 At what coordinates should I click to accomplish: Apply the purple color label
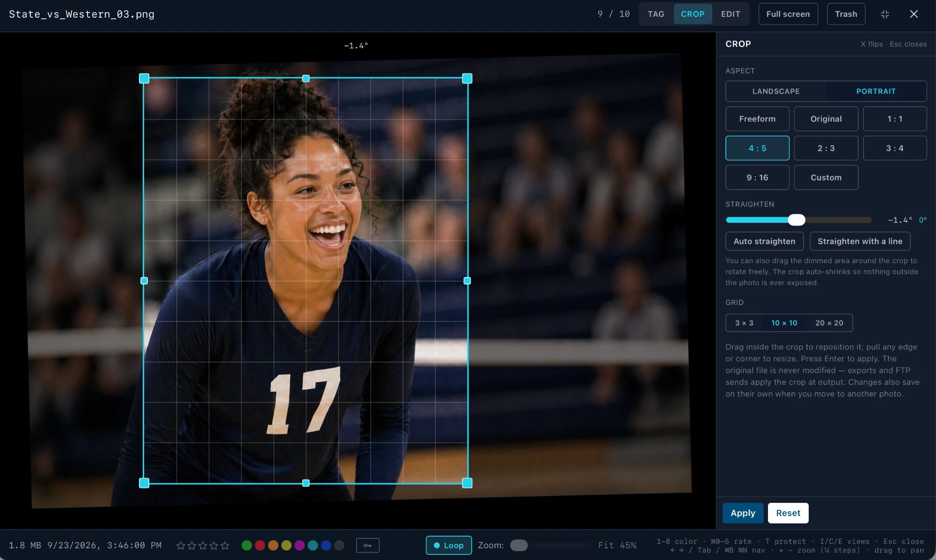tap(300, 545)
